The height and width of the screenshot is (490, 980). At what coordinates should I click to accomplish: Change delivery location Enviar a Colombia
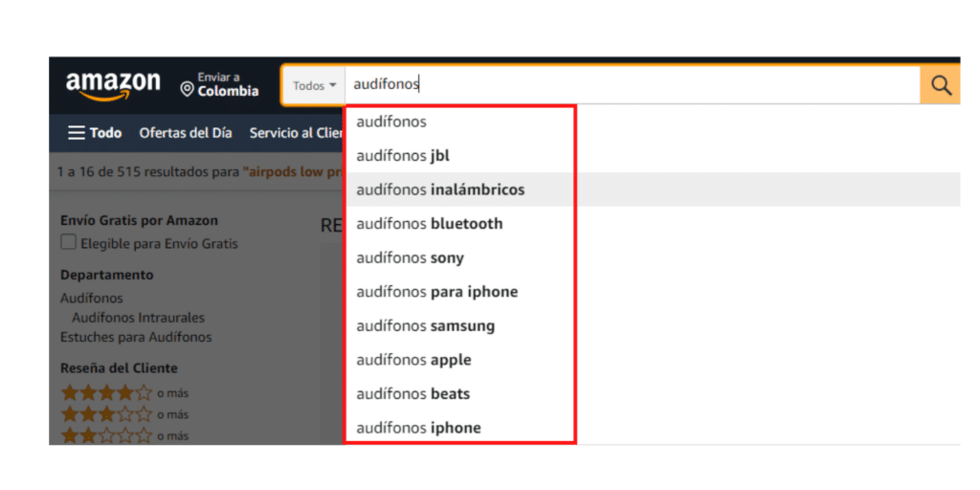click(219, 85)
